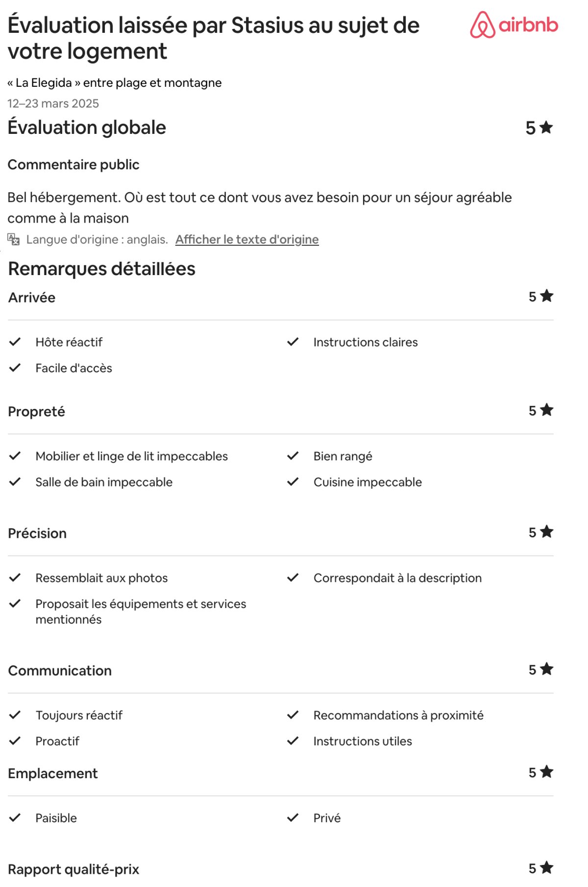
Task: Click the Emplacement rating star icon
Action: pyautogui.click(x=547, y=772)
